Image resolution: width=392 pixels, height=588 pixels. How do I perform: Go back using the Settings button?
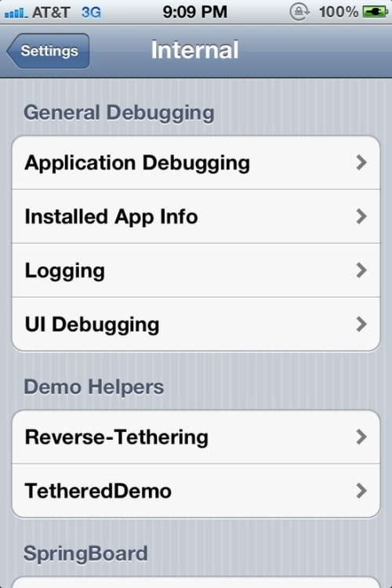click(x=48, y=51)
